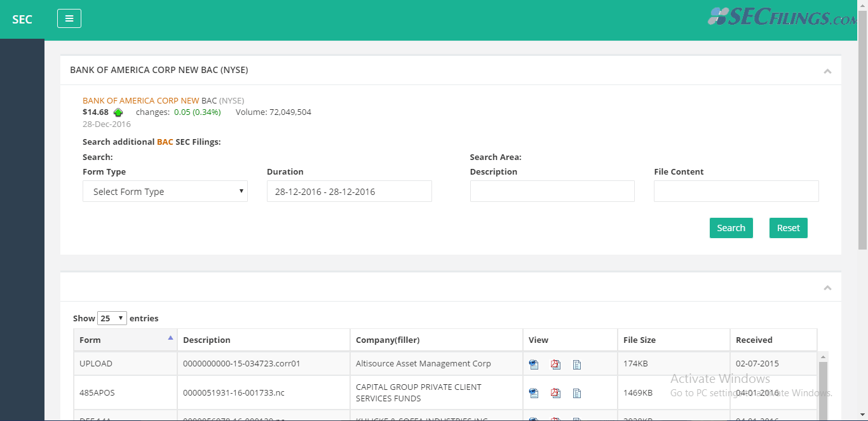Click the Volume: 72,049,504 text
Viewport: 868px width, 421px height.
(x=273, y=112)
